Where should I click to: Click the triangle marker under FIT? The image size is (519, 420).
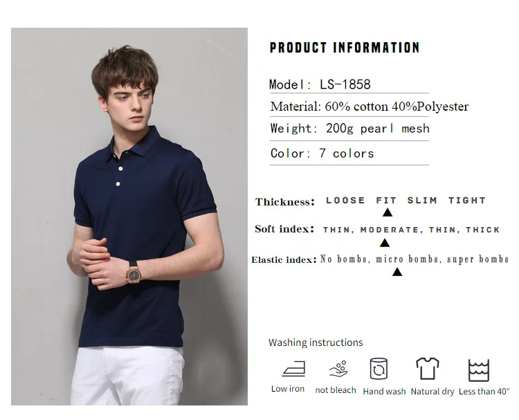[388, 212]
